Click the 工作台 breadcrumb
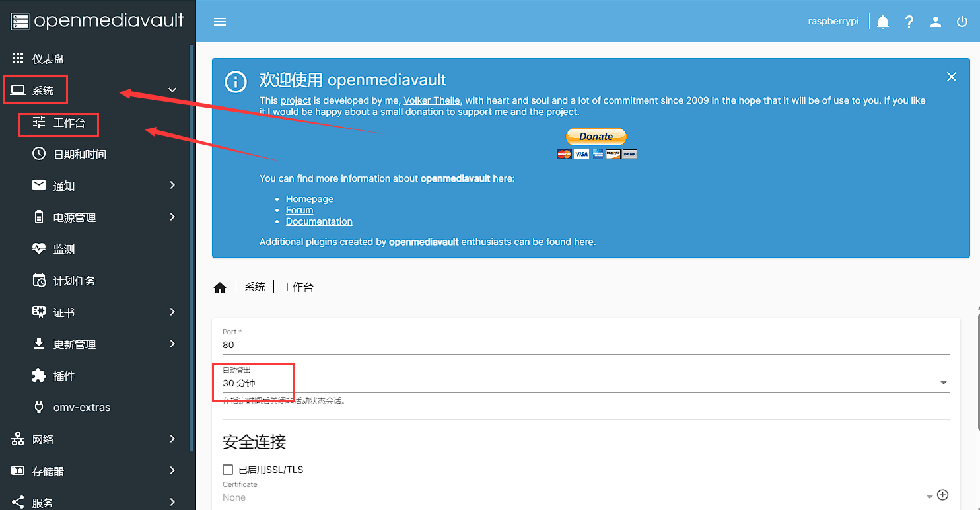This screenshot has height=510, width=980. (298, 287)
